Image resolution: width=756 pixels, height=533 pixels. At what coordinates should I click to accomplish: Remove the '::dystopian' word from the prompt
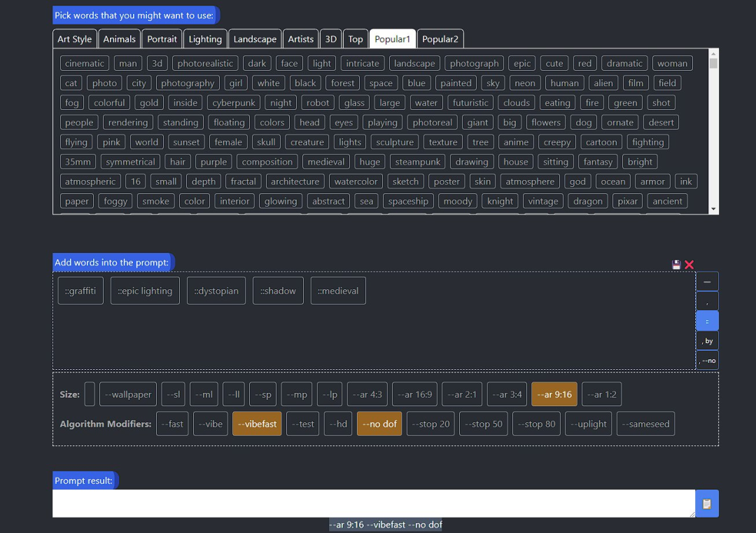[x=216, y=291]
